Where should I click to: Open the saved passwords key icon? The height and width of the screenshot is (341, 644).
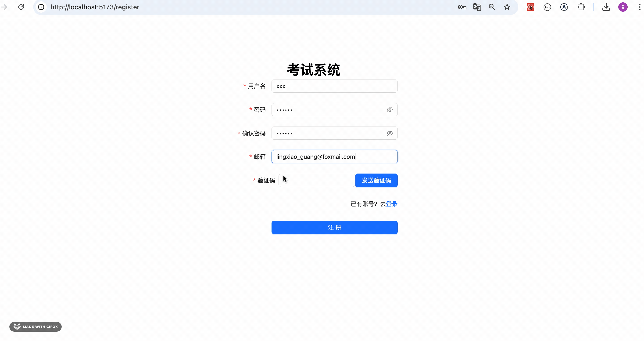[462, 7]
